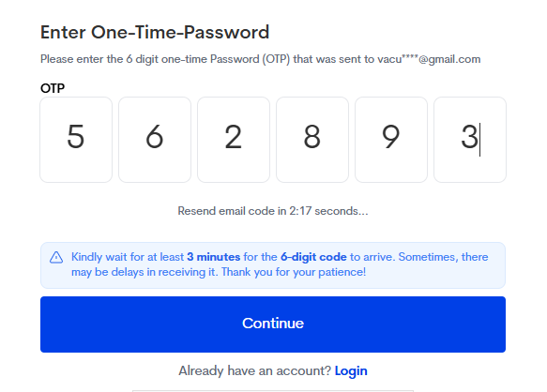This screenshot has height=392, width=547.
Task: Click the blue Continue button
Action: click(273, 324)
